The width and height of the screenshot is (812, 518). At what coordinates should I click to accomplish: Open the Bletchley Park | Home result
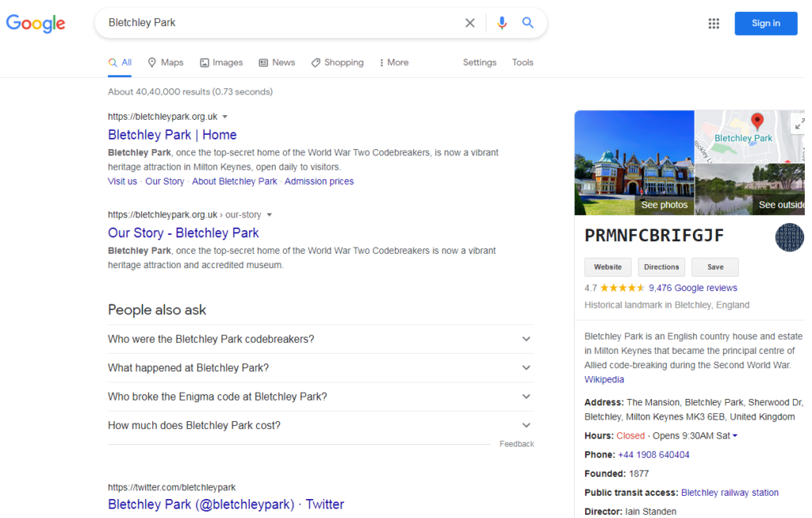pyautogui.click(x=172, y=135)
